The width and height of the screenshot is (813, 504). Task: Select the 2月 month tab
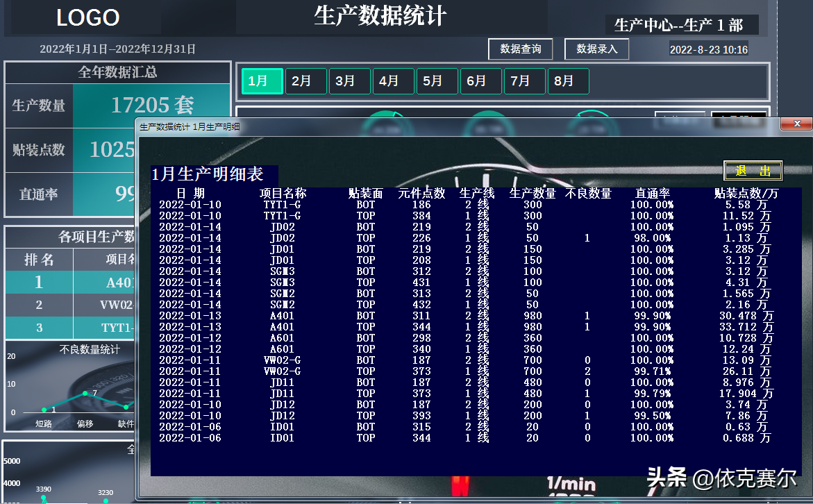click(306, 81)
